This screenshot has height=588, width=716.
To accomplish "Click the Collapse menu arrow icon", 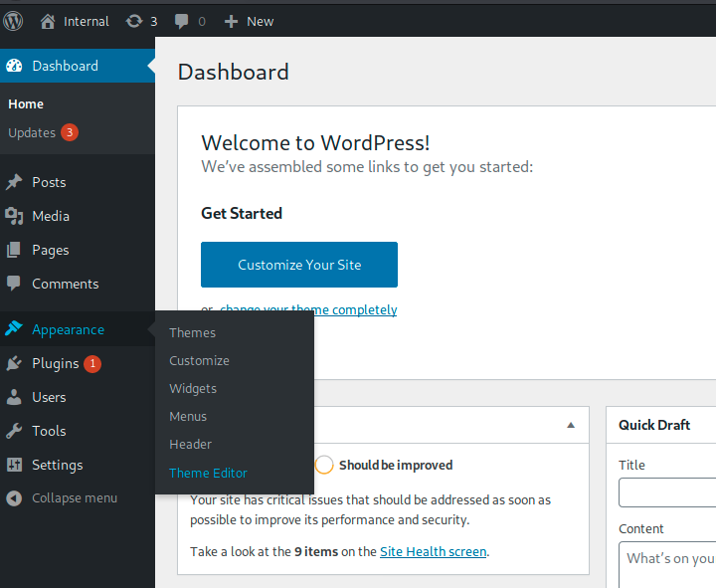I will (14, 498).
